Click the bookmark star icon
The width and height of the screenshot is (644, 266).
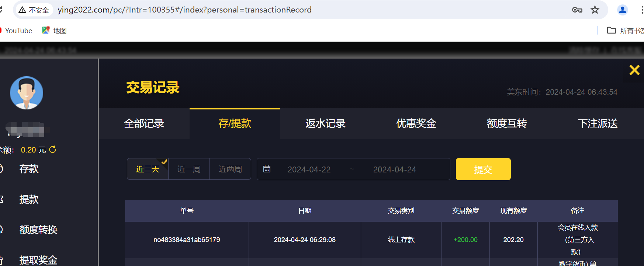coord(595,10)
